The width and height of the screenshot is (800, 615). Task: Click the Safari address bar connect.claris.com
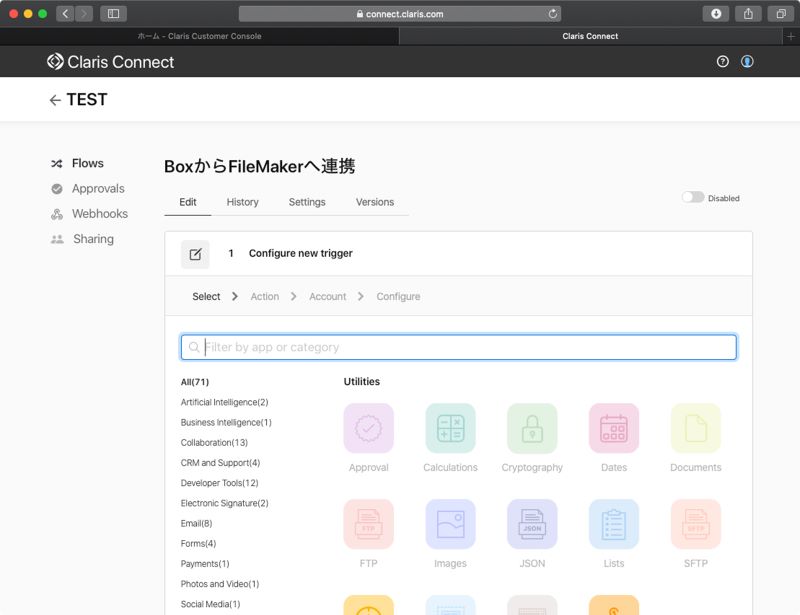400,14
